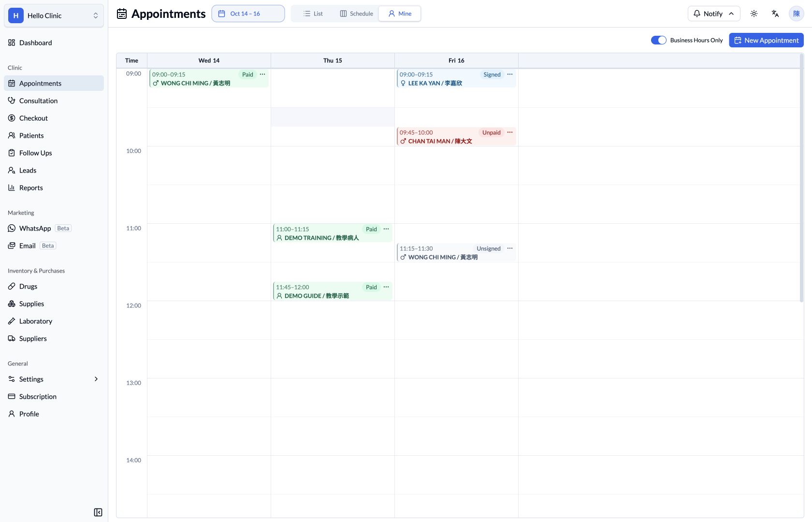The height and width of the screenshot is (522, 812).
Task: Go to Checkout section
Action: pyautogui.click(x=54, y=118)
